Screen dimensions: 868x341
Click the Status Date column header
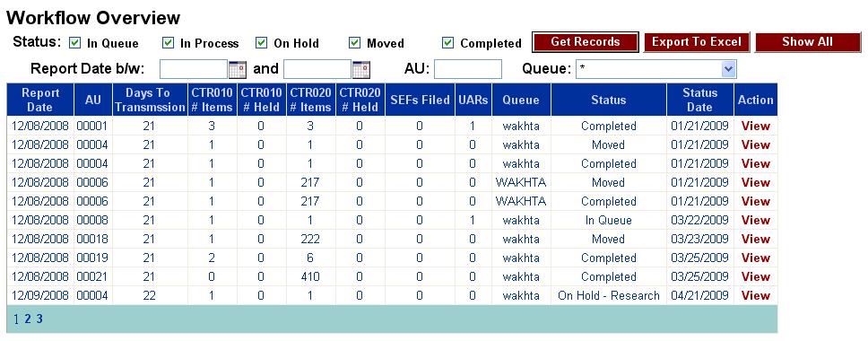[x=699, y=101]
